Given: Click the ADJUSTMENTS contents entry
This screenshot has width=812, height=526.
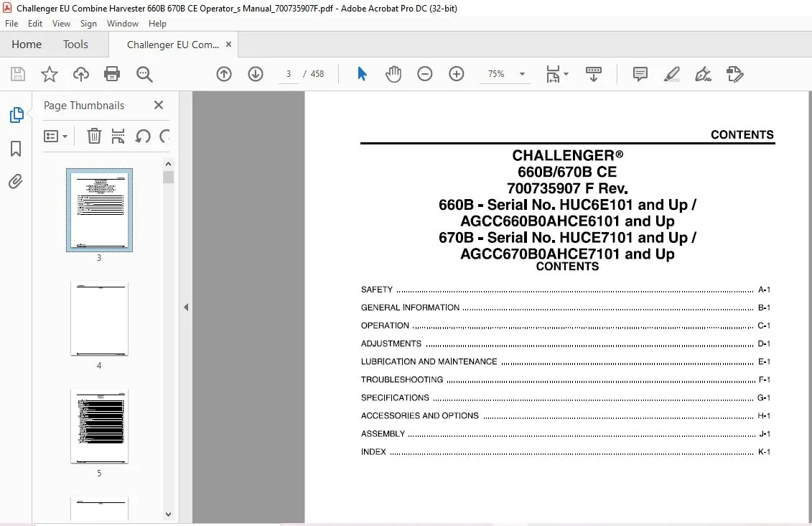Looking at the screenshot, I should click(x=566, y=343).
